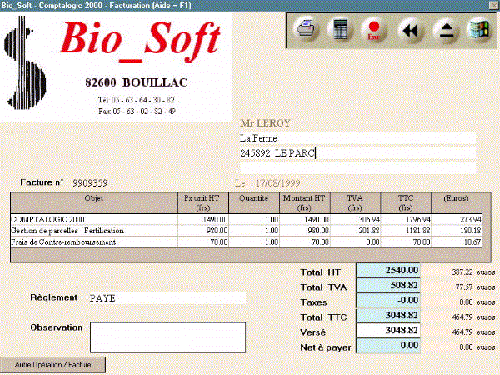Click the empty third address line
Screen dimensions: 500x375
tap(358, 168)
